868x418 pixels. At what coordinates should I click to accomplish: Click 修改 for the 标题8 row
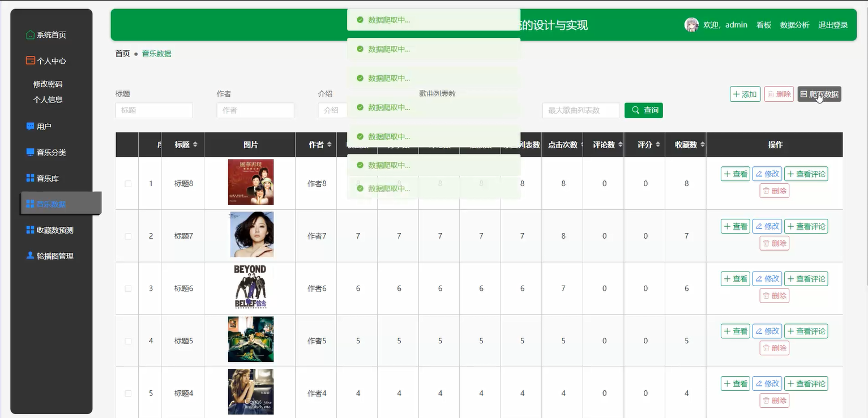tap(767, 174)
